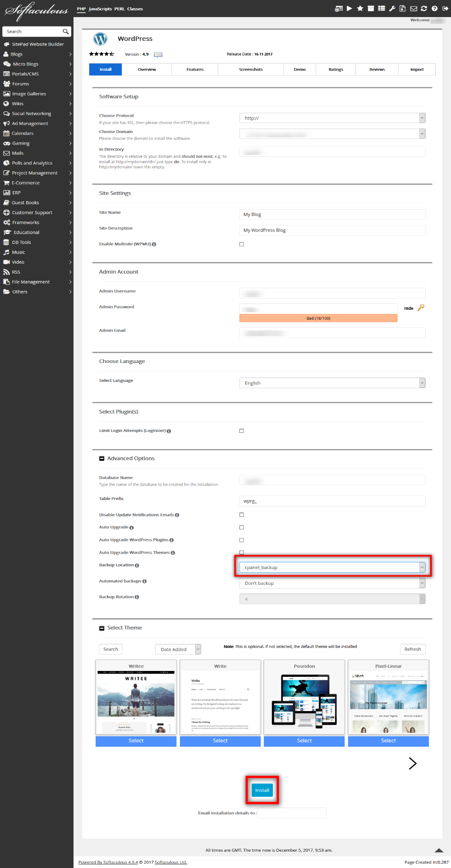Click the scroll-to-top arrow icon at bottom
This screenshot has height=868, width=451.
coord(439,850)
